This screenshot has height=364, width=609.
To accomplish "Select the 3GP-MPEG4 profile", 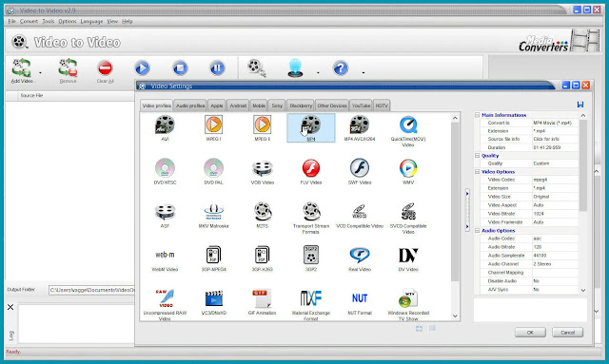I will tap(213, 255).
